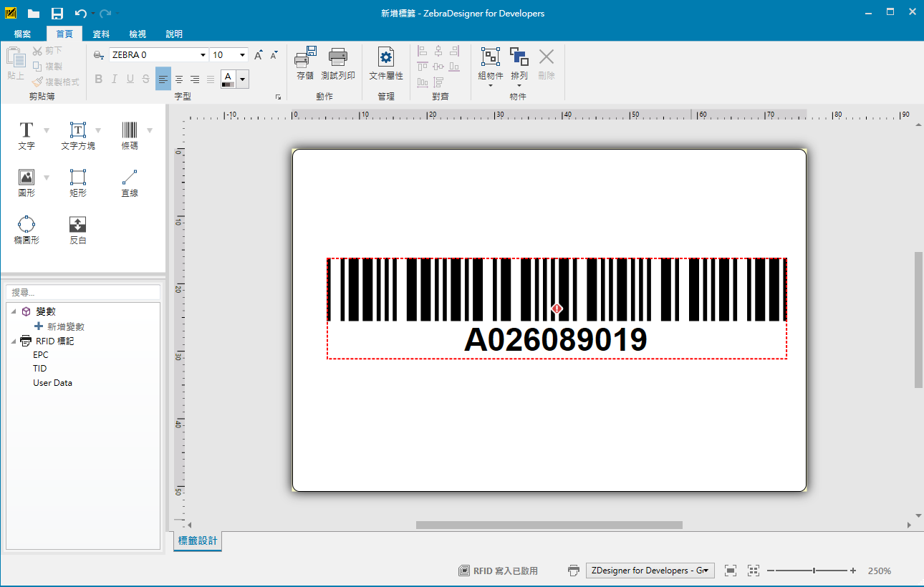924x587 pixels.
Task: Click the zoom in plus button
Action: (x=853, y=571)
